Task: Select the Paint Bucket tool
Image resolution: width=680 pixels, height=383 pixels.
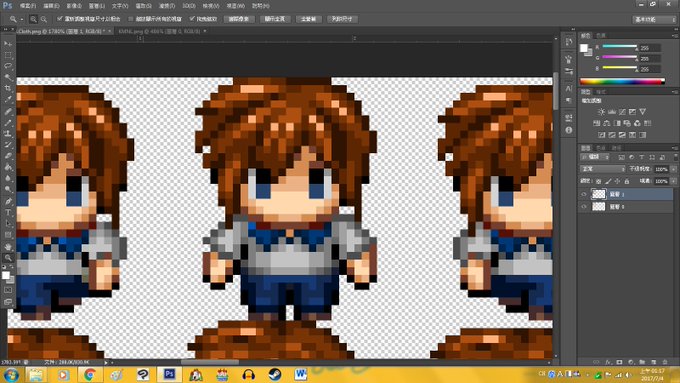Action: coord(8,167)
